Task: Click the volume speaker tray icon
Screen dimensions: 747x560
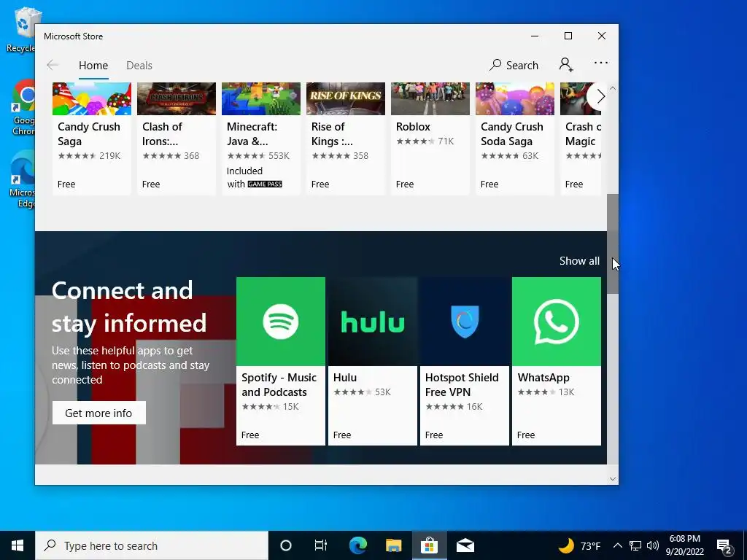Action: pos(653,545)
